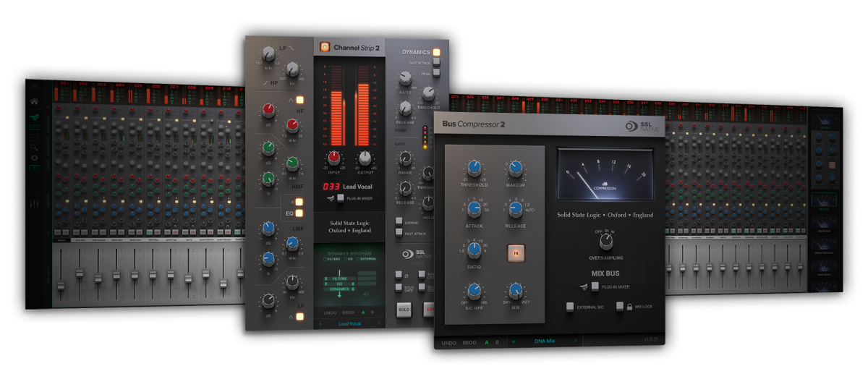
Task: Click search magnifier icon in left mixer sidebar
Action: [x=35, y=147]
